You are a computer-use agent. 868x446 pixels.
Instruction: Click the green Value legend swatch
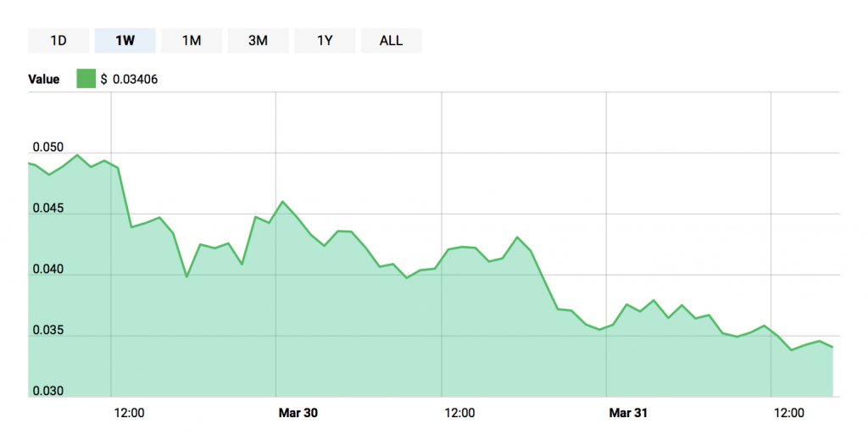[x=86, y=79]
